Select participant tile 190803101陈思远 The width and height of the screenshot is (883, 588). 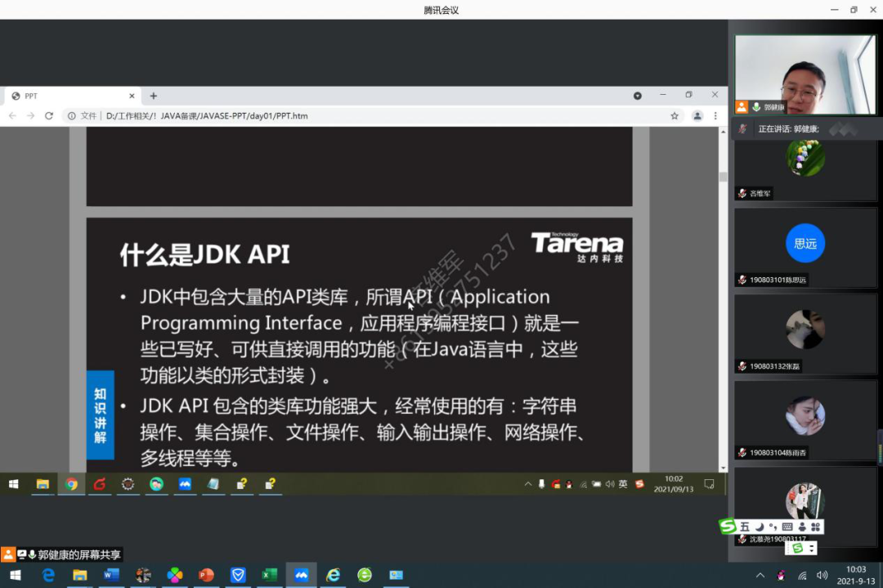(805, 247)
